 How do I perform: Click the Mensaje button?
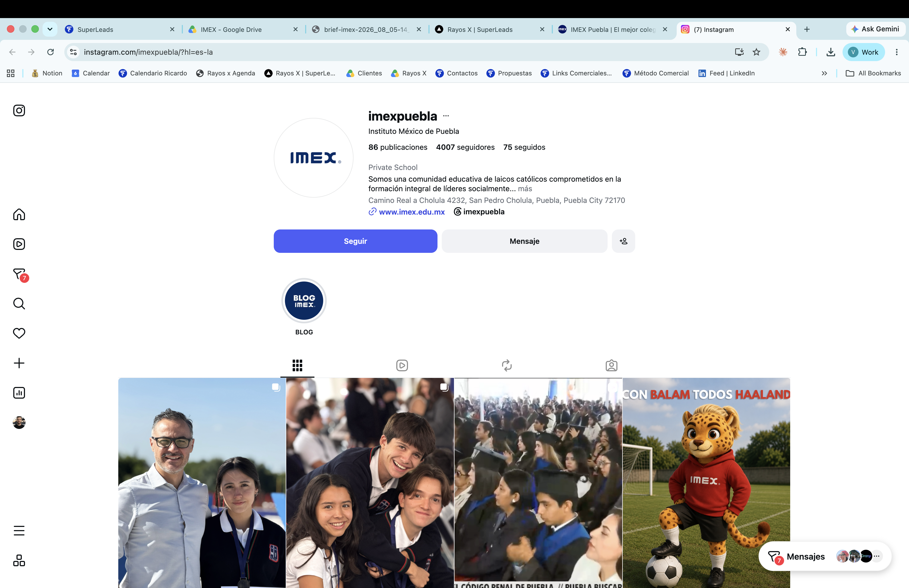click(x=524, y=241)
